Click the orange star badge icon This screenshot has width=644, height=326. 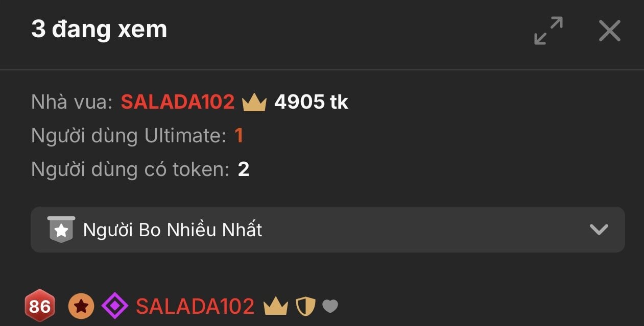click(x=82, y=306)
